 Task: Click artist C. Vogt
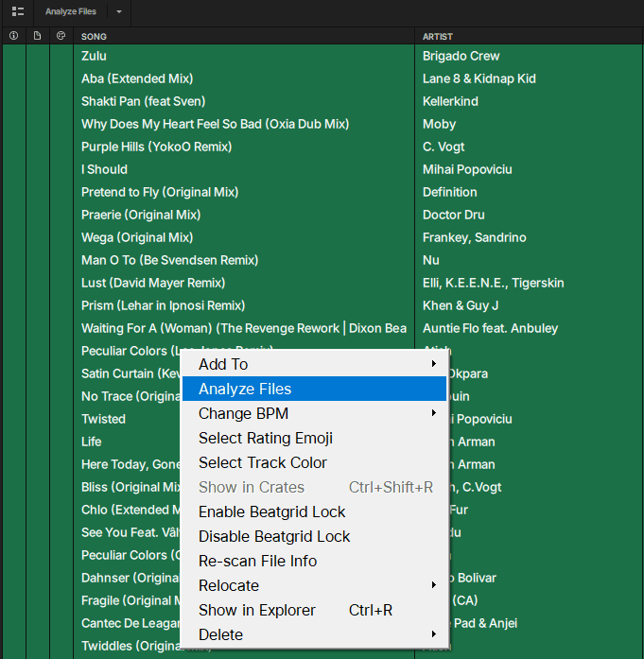(x=444, y=147)
